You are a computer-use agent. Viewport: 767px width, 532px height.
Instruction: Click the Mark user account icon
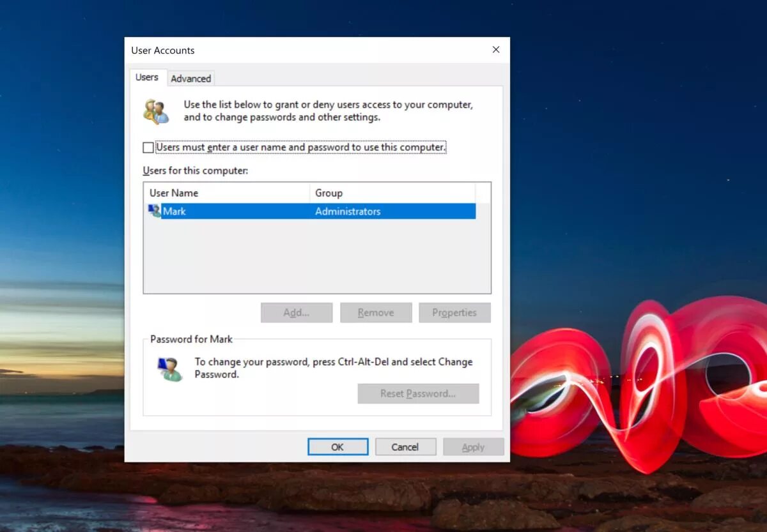pos(154,211)
